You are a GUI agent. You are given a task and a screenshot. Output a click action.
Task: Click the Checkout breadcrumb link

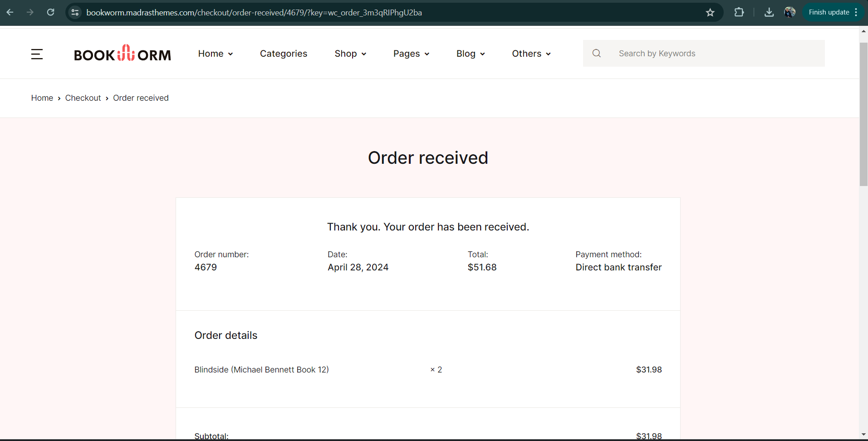tap(83, 98)
